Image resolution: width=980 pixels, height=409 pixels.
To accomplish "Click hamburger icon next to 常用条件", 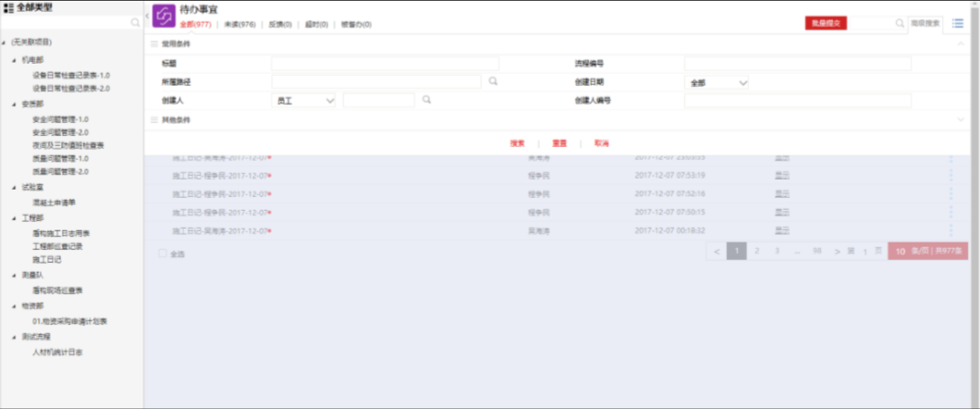I will (153, 43).
